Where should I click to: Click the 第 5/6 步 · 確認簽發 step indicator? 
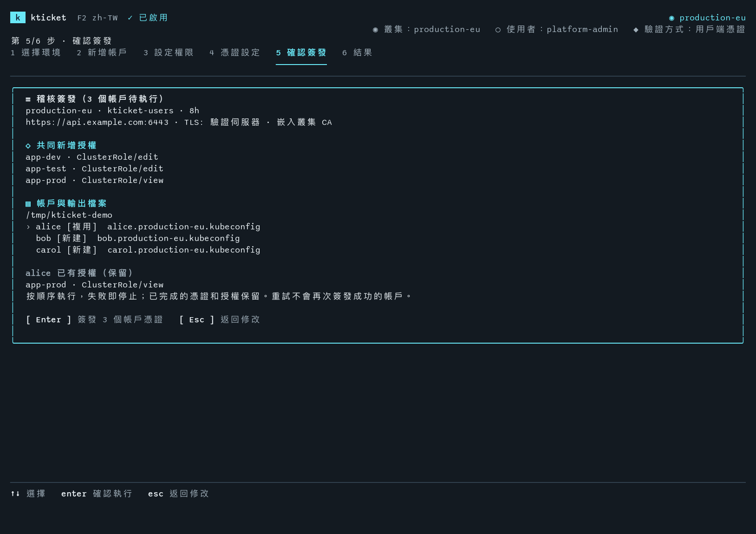(x=61, y=41)
